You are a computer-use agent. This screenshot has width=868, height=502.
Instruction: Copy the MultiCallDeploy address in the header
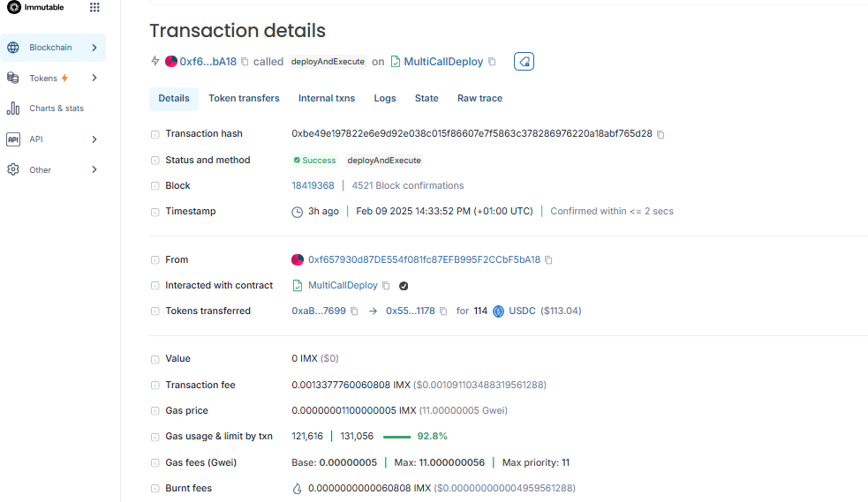[x=492, y=62]
